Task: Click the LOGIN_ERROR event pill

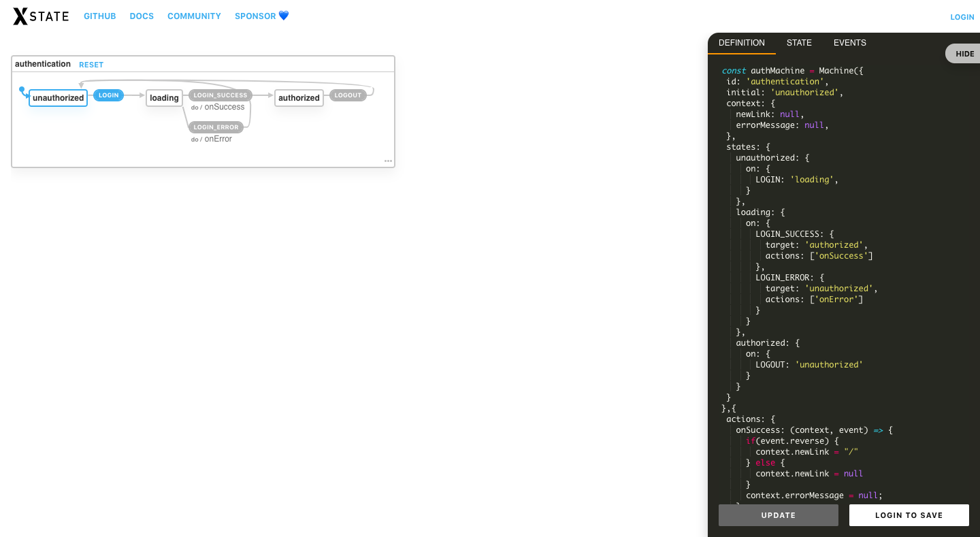Action: click(216, 127)
